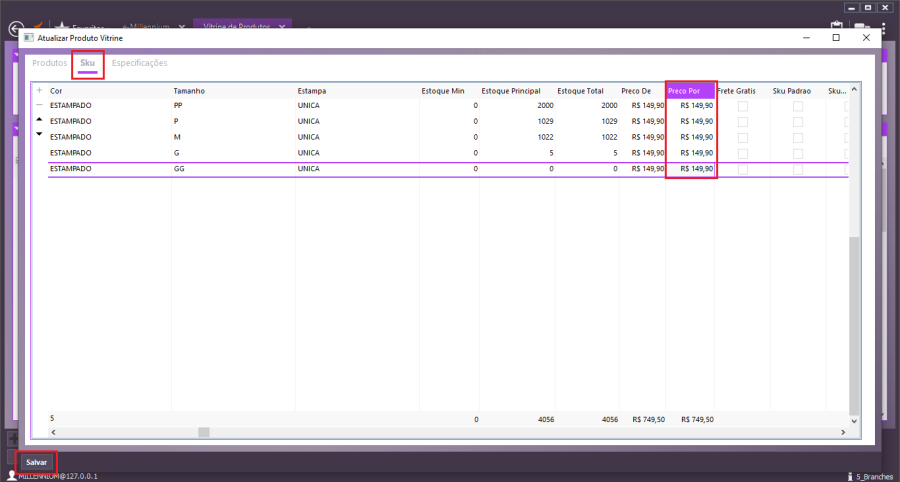Check Frete Gratis for size G row
The width and height of the screenshot is (900, 482).
pyautogui.click(x=743, y=154)
